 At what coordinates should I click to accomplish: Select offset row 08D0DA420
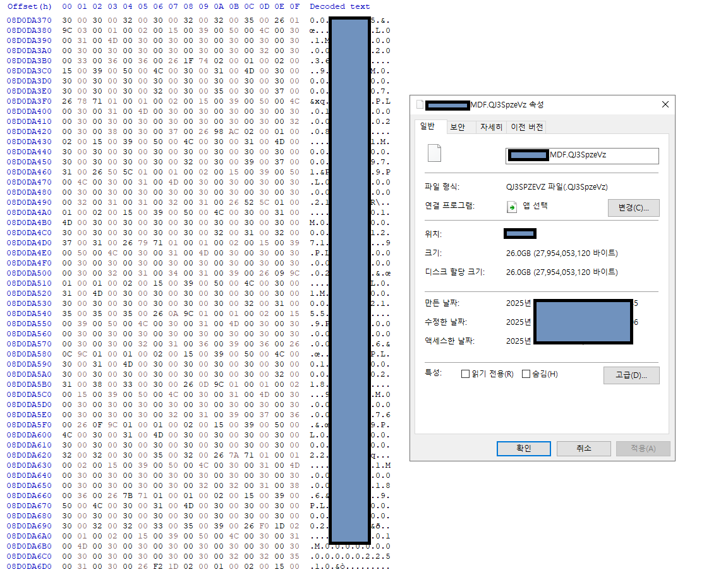click(29, 131)
